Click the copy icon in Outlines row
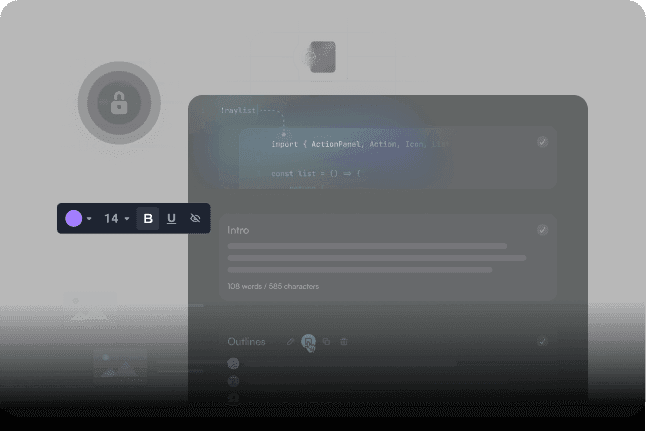Viewport: 646px width, 431px height. pyautogui.click(x=327, y=342)
